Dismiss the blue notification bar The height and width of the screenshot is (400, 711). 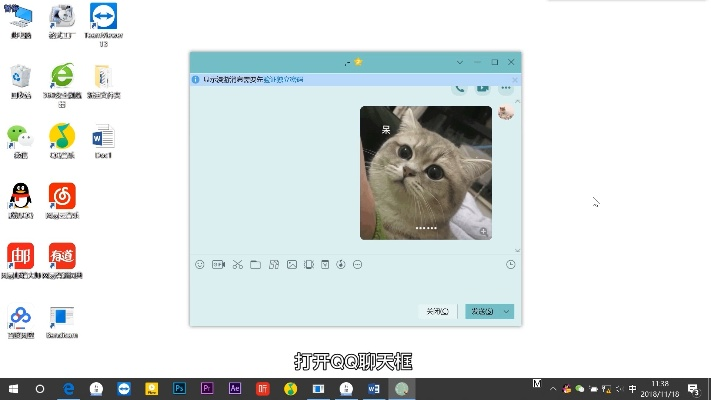pyautogui.click(x=514, y=78)
